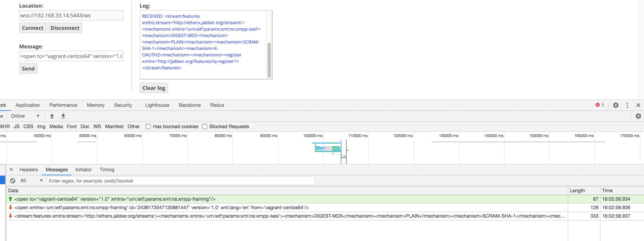Select the WS resource type filter
This screenshot has width=644, height=241.
pos(97,126)
